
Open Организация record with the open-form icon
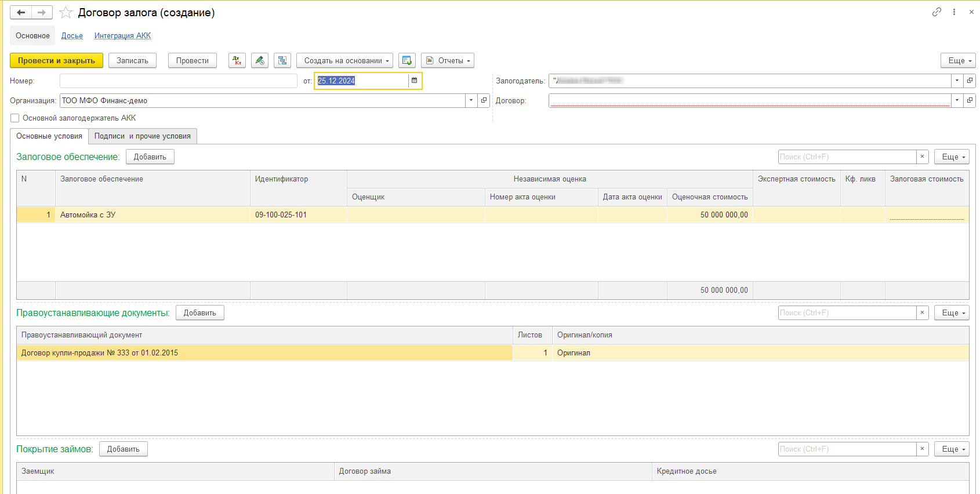click(x=484, y=100)
